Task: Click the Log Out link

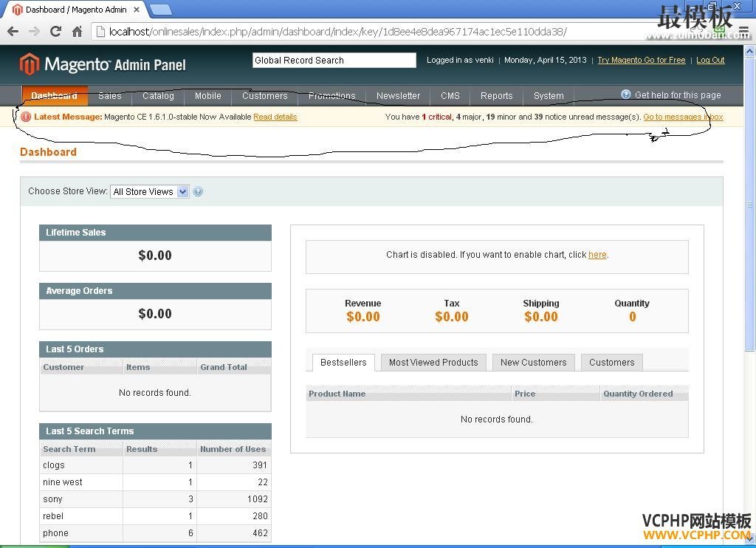Action: pyautogui.click(x=710, y=60)
